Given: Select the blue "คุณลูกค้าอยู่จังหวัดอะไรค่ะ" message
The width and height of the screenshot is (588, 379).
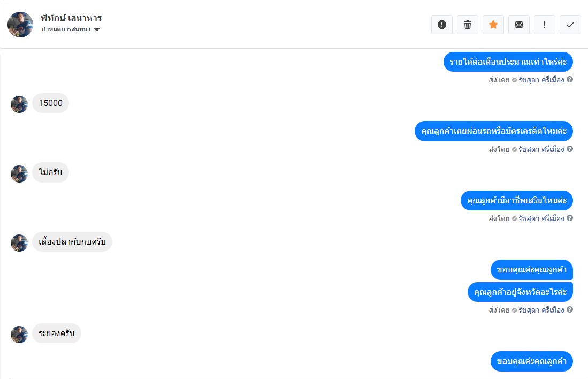Looking at the screenshot, I should click(520, 292).
